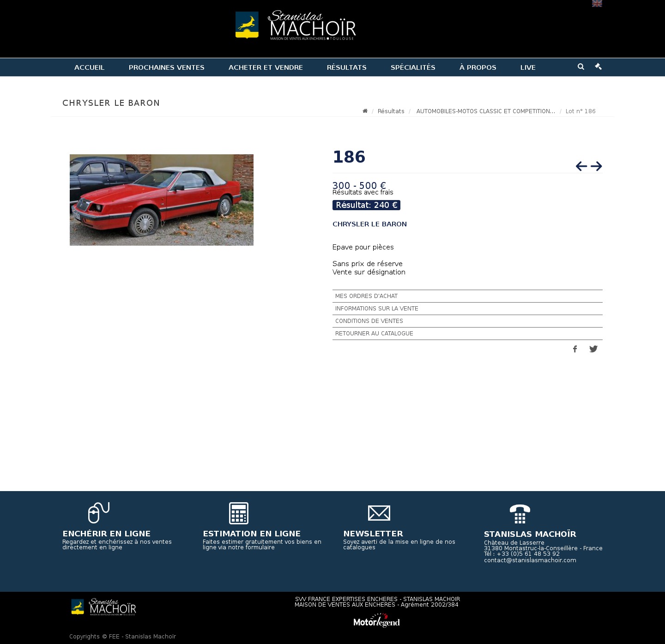Open the Résultats menu item
This screenshot has width=665, height=644.
(347, 67)
